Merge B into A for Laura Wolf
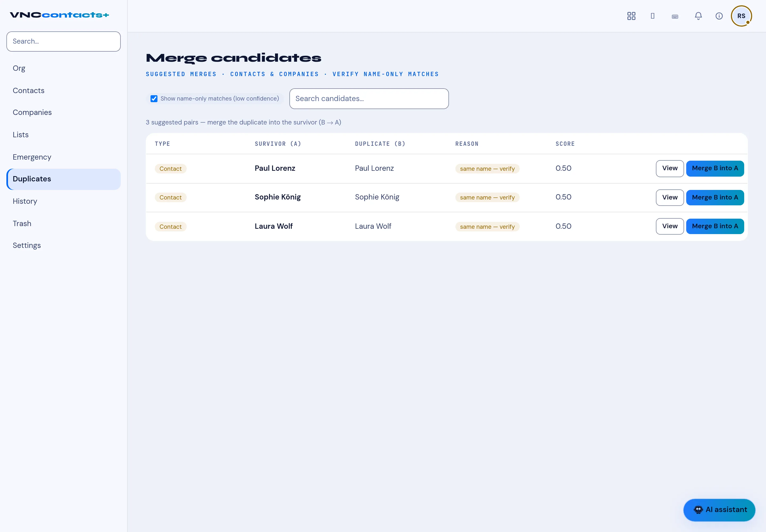Image resolution: width=766 pixels, height=532 pixels. pyautogui.click(x=715, y=226)
